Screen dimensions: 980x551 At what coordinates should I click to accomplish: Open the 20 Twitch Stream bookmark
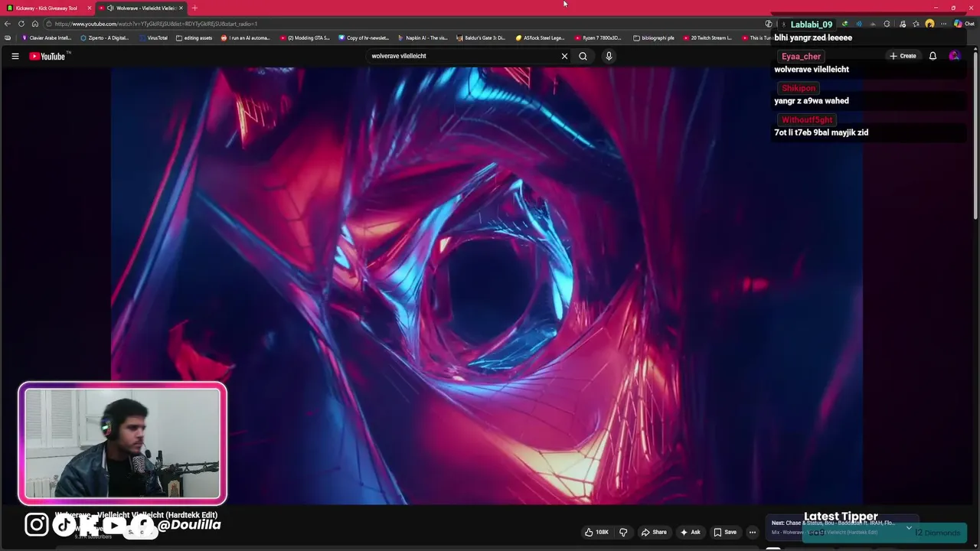708,37
